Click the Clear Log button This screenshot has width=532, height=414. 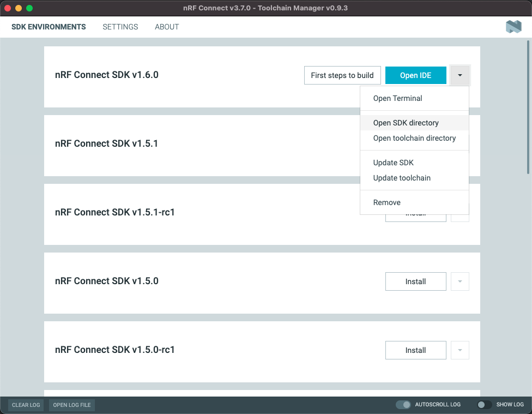(26, 405)
